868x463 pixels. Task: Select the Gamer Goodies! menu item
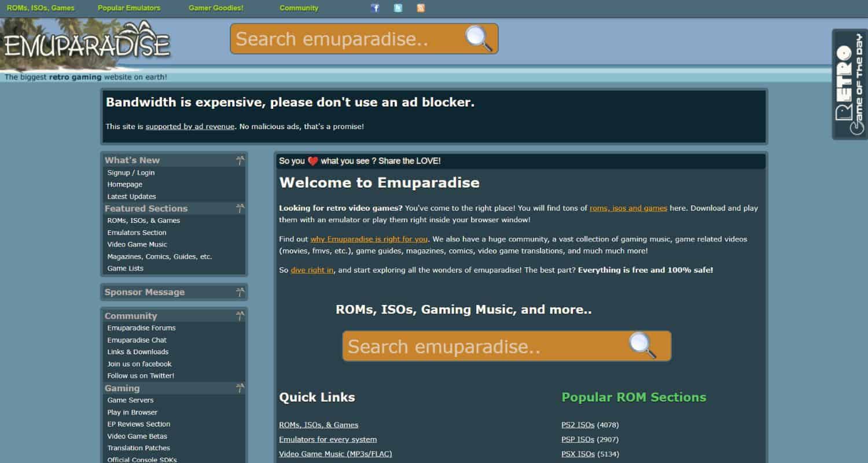click(216, 8)
